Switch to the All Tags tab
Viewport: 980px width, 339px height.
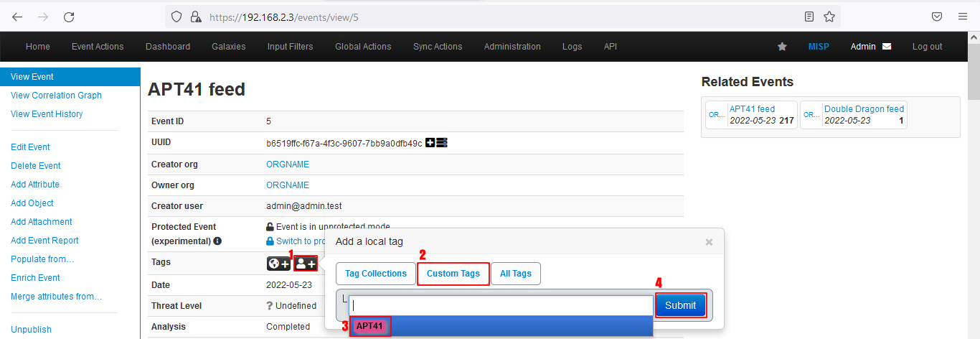click(x=516, y=274)
